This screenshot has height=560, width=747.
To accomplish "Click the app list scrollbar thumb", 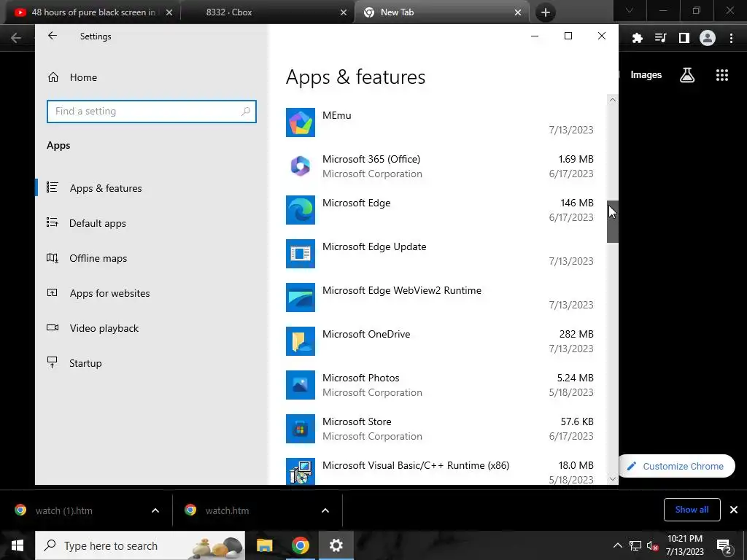I will 613,222.
